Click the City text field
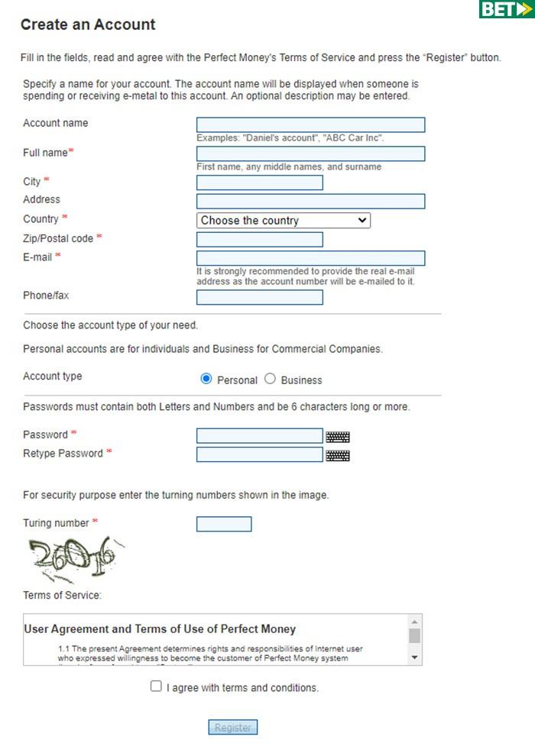 (259, 183)
